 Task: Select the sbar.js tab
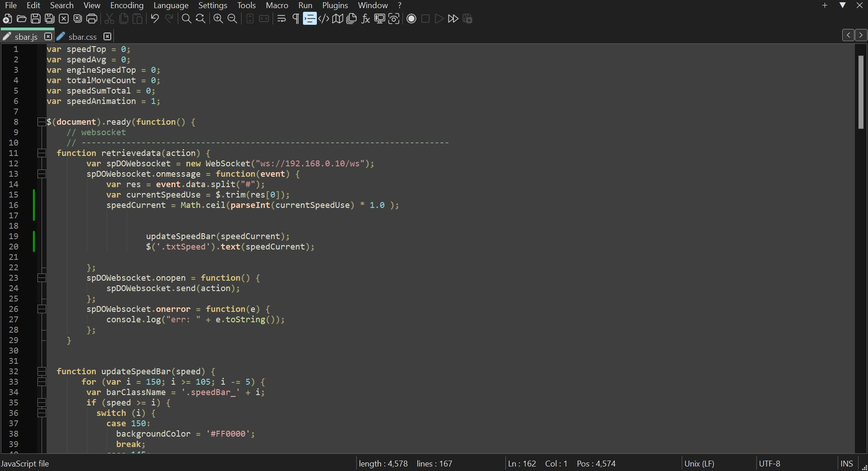click(x=26, y=37)
